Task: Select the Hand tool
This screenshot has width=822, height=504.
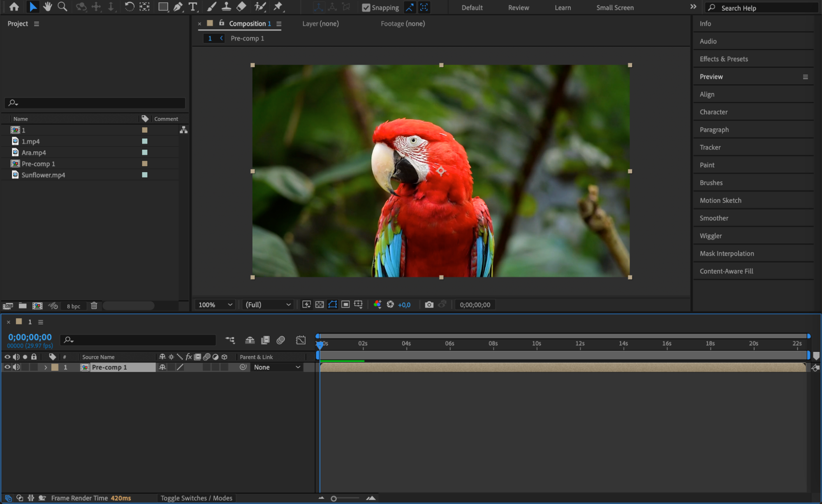Action: (48, 7)
